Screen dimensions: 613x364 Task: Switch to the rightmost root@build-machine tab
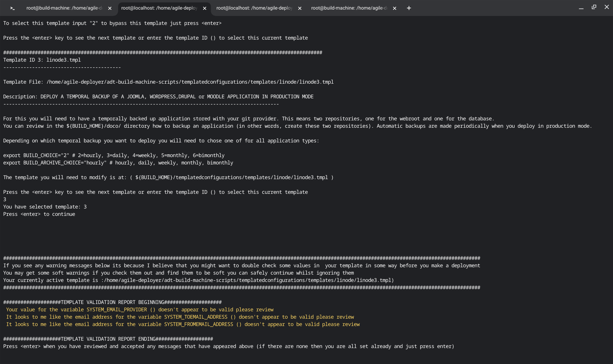pos(349,8)
